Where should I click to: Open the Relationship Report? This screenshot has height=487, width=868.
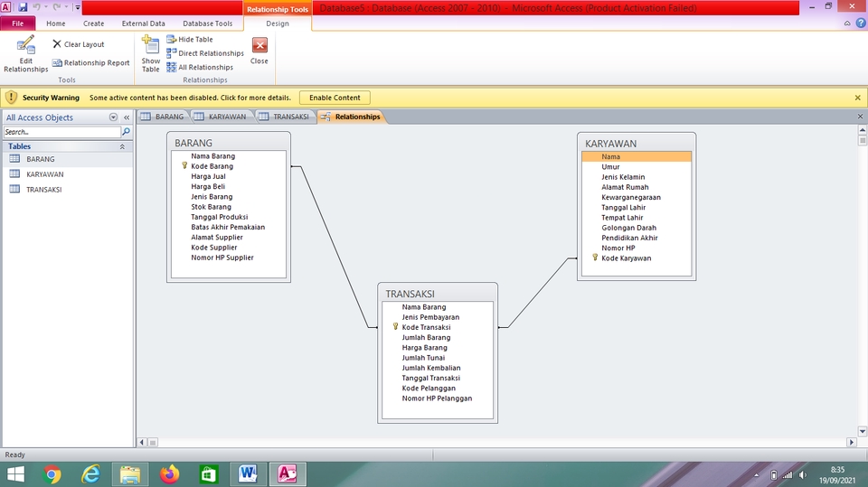tap(90, 63)
